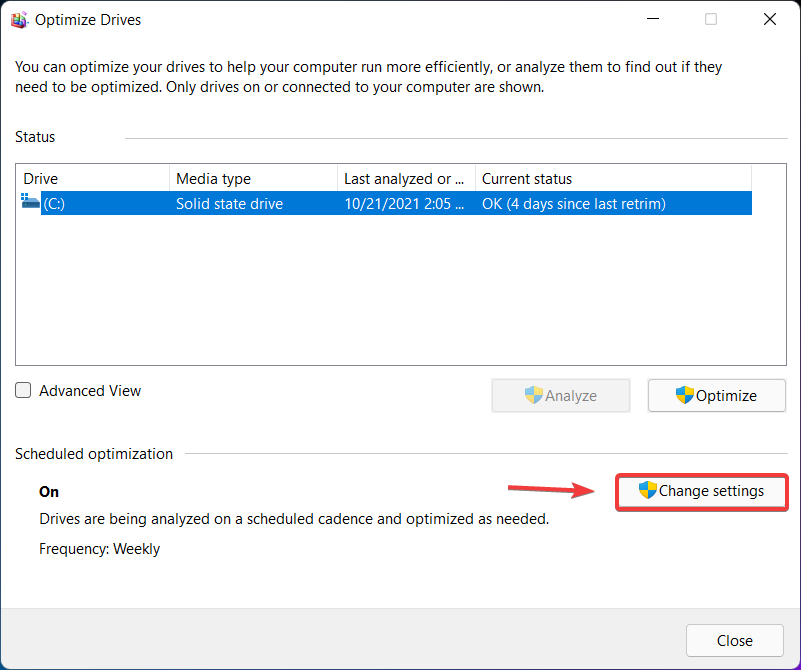Select the (C:) solid state drive row

tap(300, 203)
